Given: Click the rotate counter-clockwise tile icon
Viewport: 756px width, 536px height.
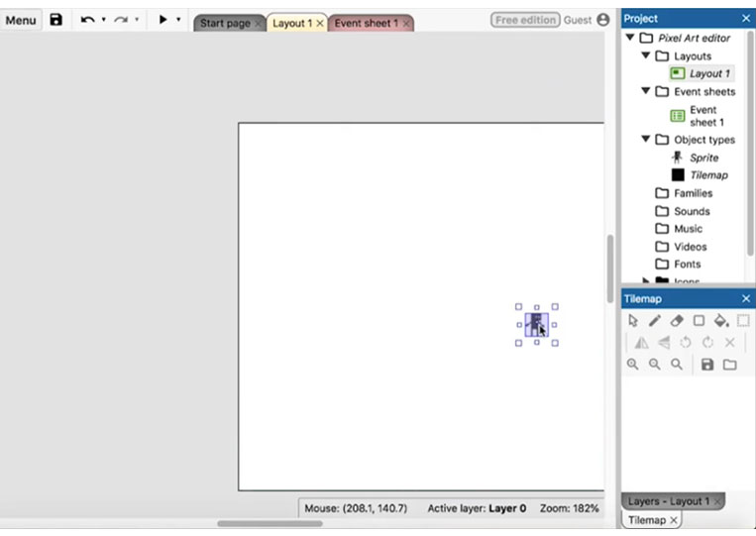Looking at the screenshot, I should (685, 343).
